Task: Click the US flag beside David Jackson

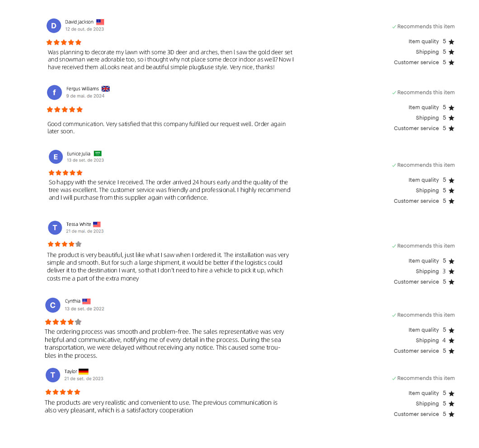Action: coord(100,22)
